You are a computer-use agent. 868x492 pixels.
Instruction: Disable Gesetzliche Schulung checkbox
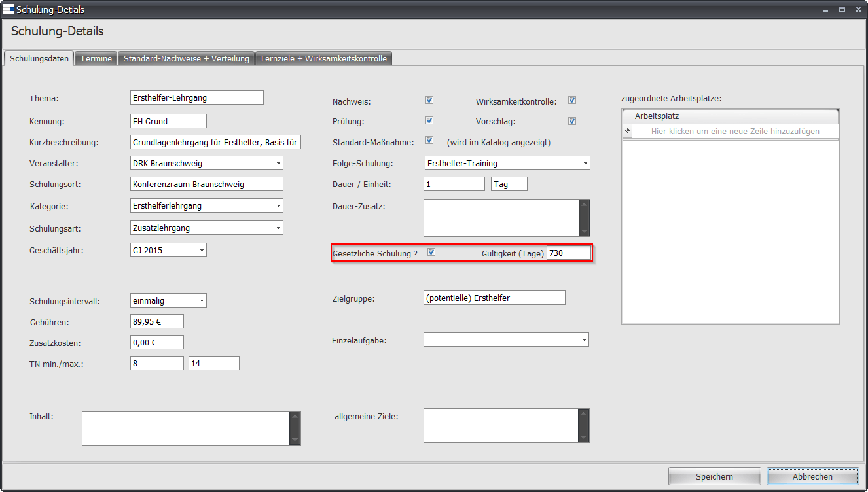pos(431,253)
